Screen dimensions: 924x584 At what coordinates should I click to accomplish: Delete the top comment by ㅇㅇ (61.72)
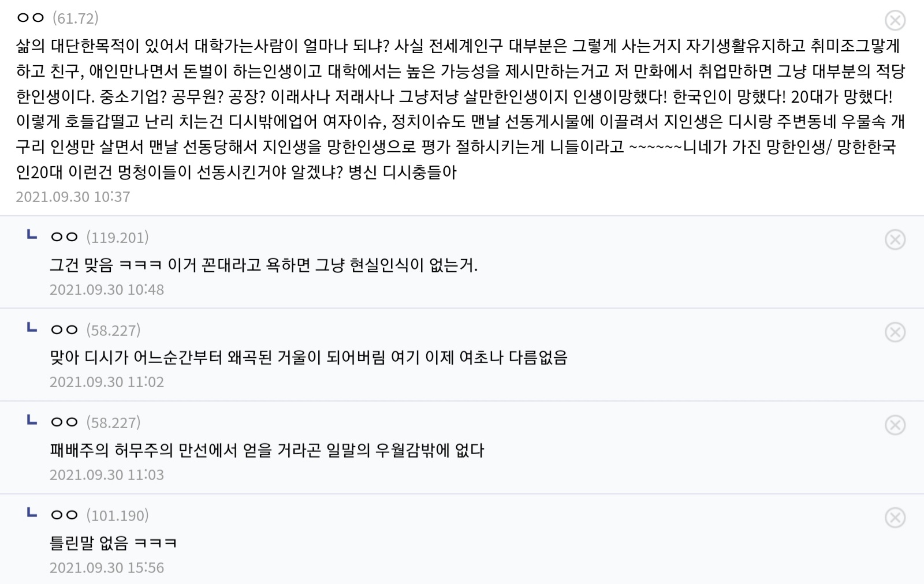pyautogui.click(x=895, y=21)
